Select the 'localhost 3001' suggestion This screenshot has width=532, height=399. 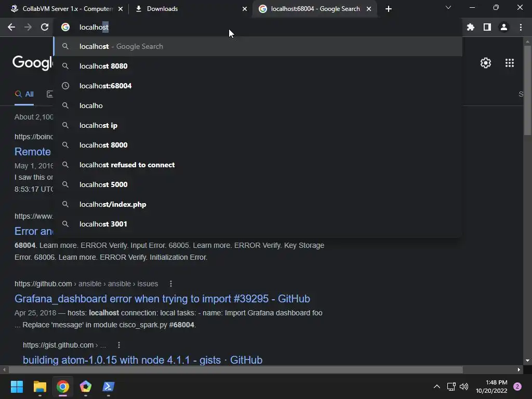258,224
